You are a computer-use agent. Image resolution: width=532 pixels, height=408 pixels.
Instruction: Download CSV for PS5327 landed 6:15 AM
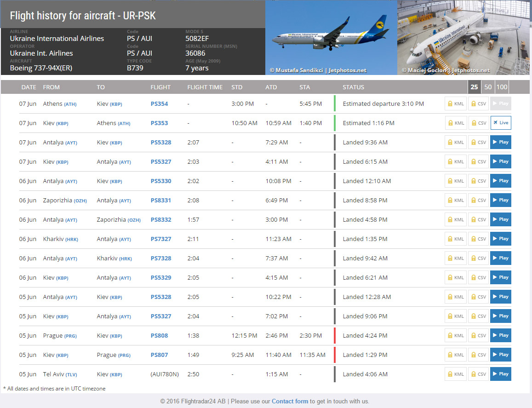pyautogui.click(x=478, y=161)
